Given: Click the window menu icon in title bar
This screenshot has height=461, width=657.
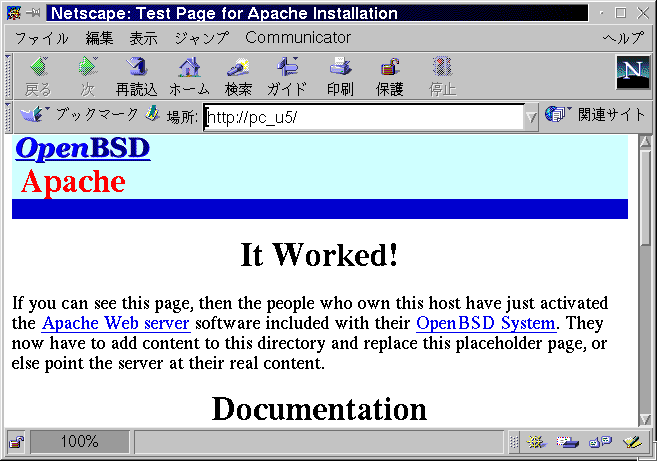Looking at the screenshot, I should pos(13,13).
